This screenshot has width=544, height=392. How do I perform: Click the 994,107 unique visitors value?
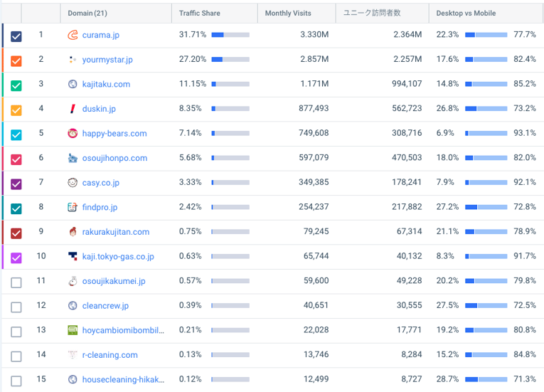[x=407, y=84]
